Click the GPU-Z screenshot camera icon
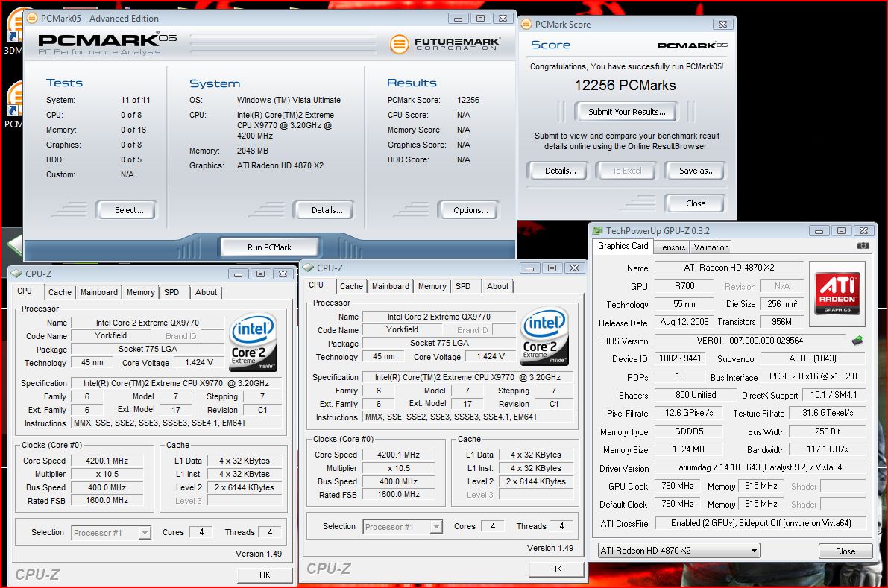The height and width of the screenshot is (588, 888). pyautogui.click(x=863, y=246)
